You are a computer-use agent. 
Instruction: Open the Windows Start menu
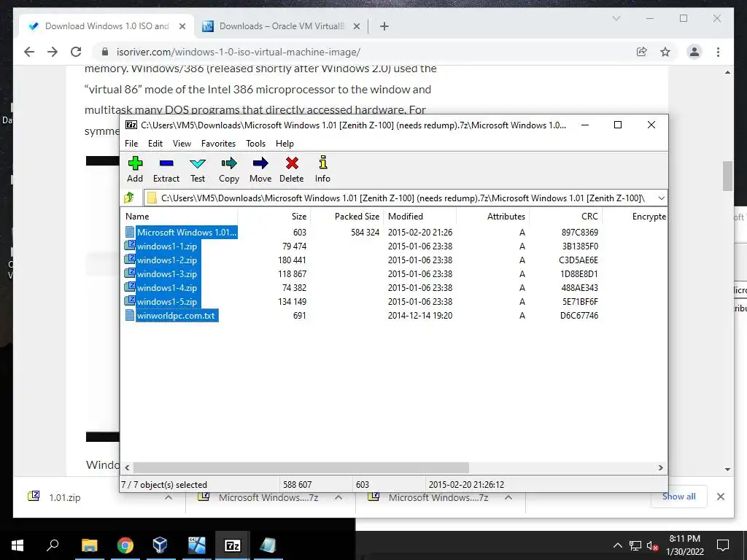pyautogui.click(x=18, y=545)
